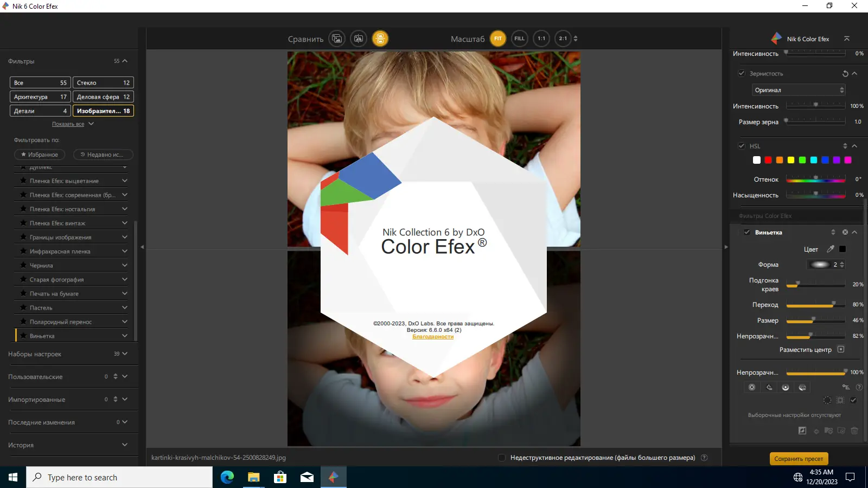868x488 pixels.
Task: Remove the Виньетка filter
Action: 845,232
